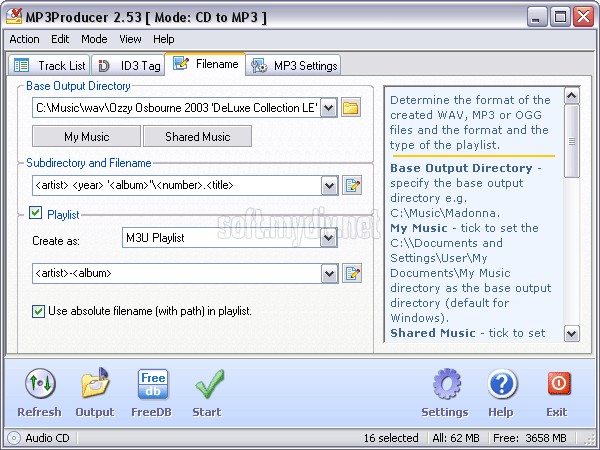Toggle Use absolute filename in playlist

tap(38, 311)
